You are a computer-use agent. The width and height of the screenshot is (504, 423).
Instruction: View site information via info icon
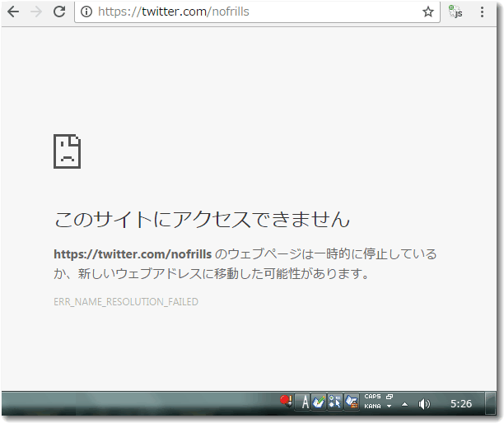(x=86, y=12)
